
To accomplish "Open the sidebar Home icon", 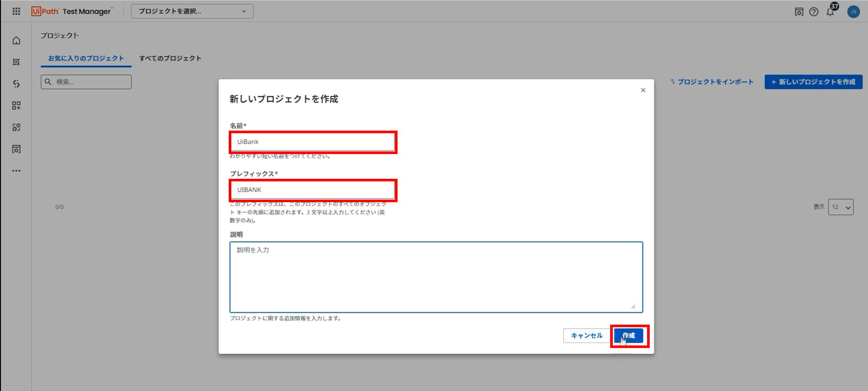I will [16, 40].
